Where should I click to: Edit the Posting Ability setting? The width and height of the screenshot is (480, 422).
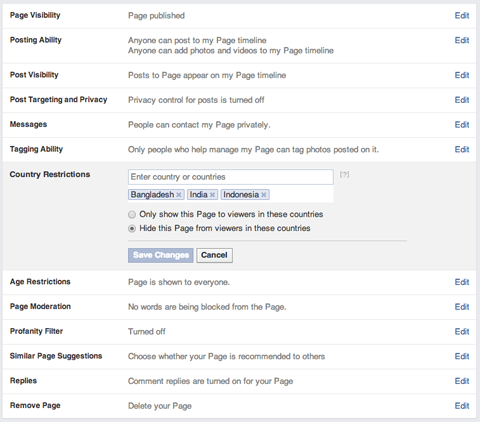pyautogui.click(x=462, y=40)
